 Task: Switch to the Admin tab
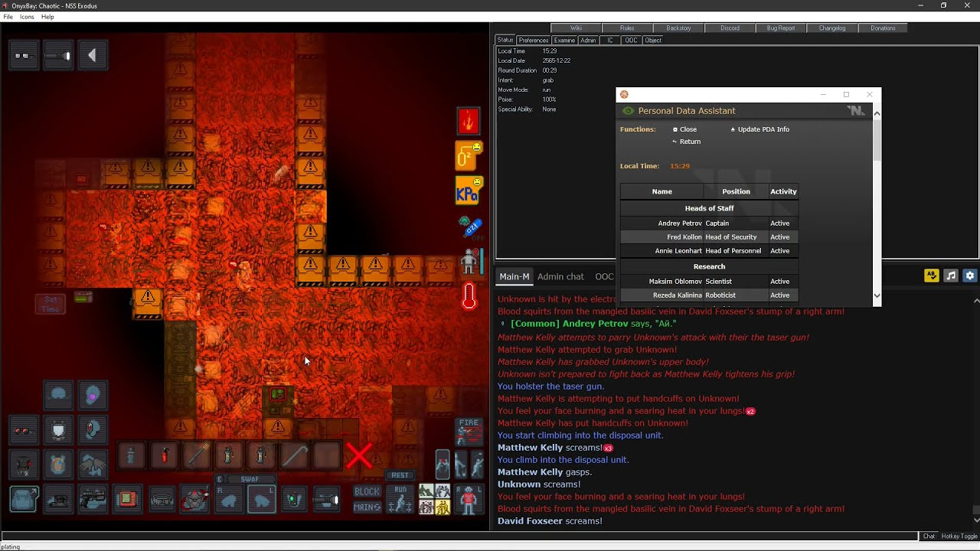[x=588, y=41]
